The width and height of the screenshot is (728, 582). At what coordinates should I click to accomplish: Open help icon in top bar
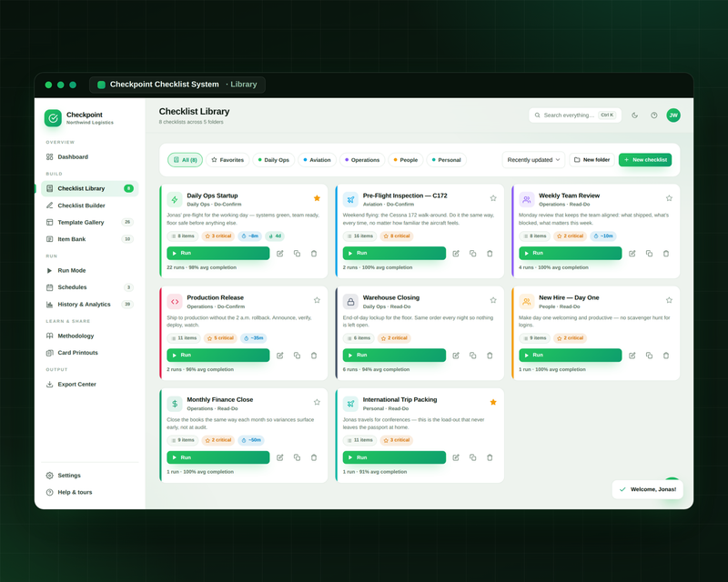653,115
